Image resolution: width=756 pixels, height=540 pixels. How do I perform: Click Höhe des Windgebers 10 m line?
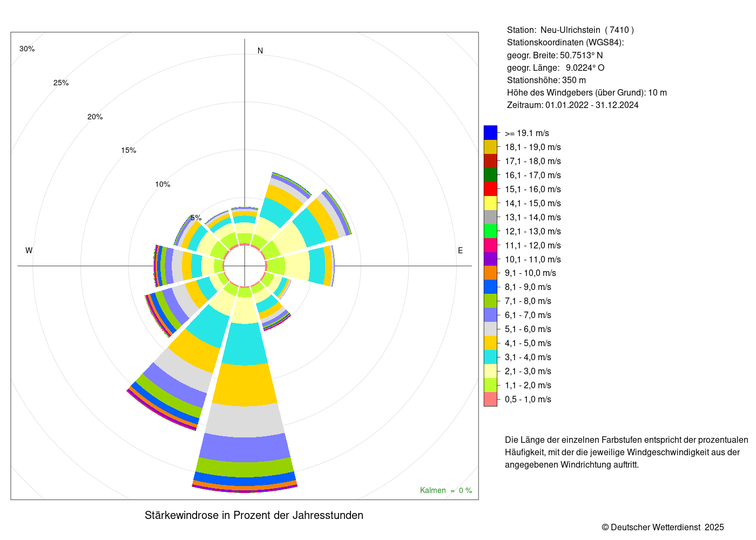tap(587, 92)
